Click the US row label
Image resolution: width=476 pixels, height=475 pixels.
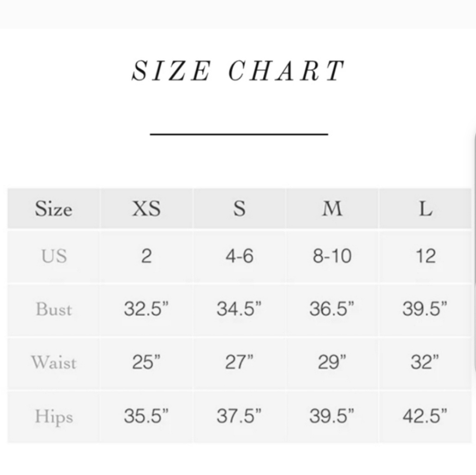[53, 256]
